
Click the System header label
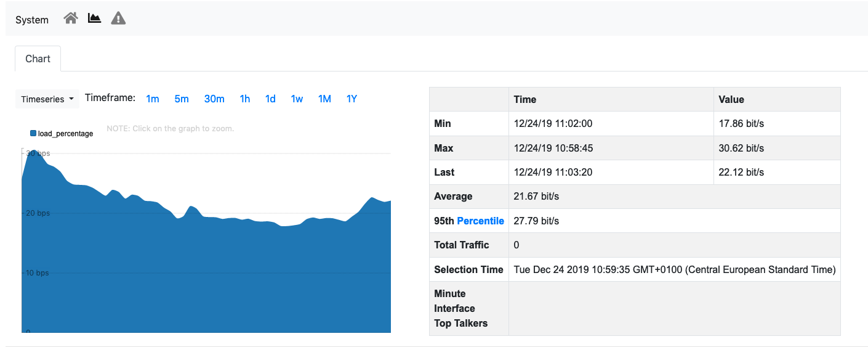point(32,20)
